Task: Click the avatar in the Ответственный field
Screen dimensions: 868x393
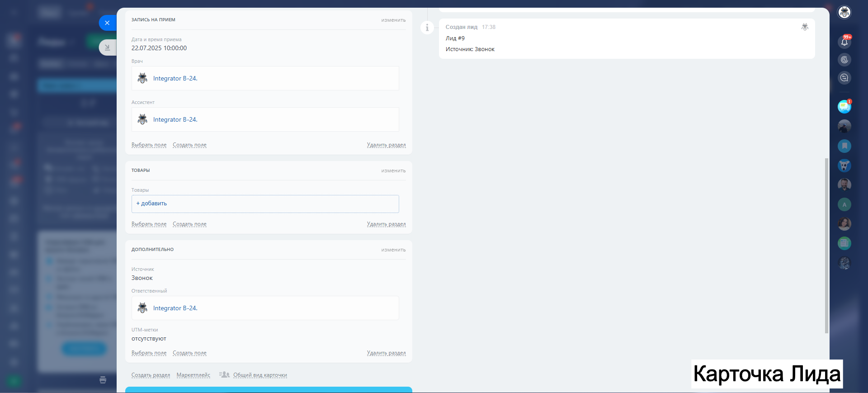Action: [142, 308]
